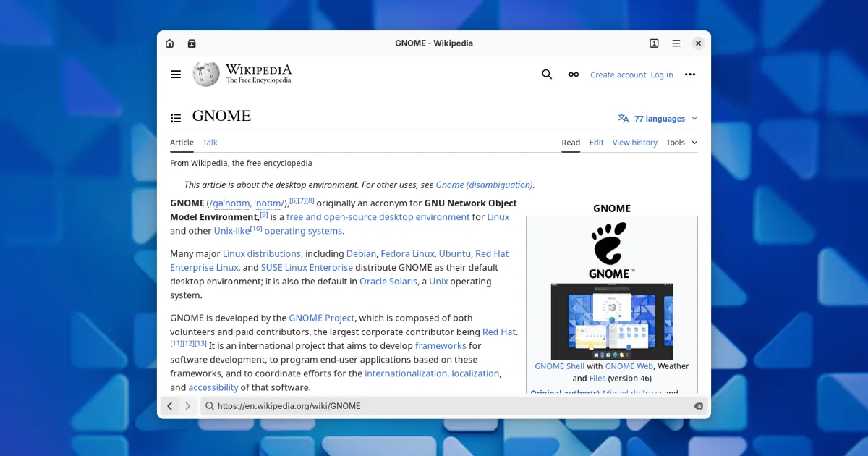Open the frameworks link

tap(441, 346)
